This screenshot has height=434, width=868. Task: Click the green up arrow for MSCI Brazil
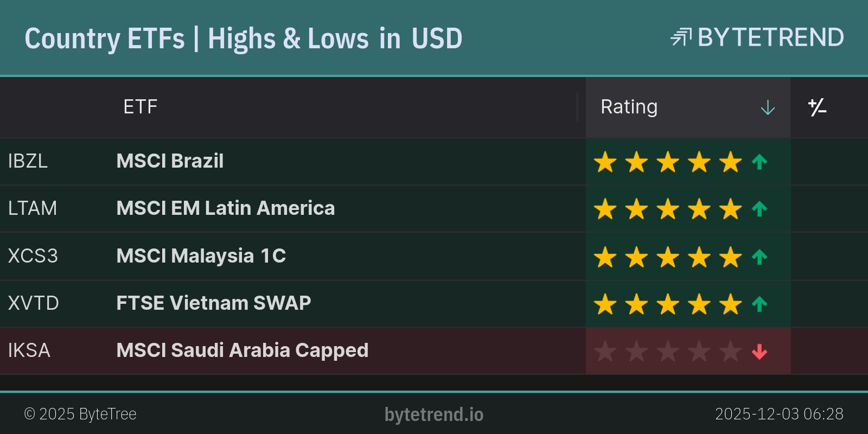tap(759, 162)
